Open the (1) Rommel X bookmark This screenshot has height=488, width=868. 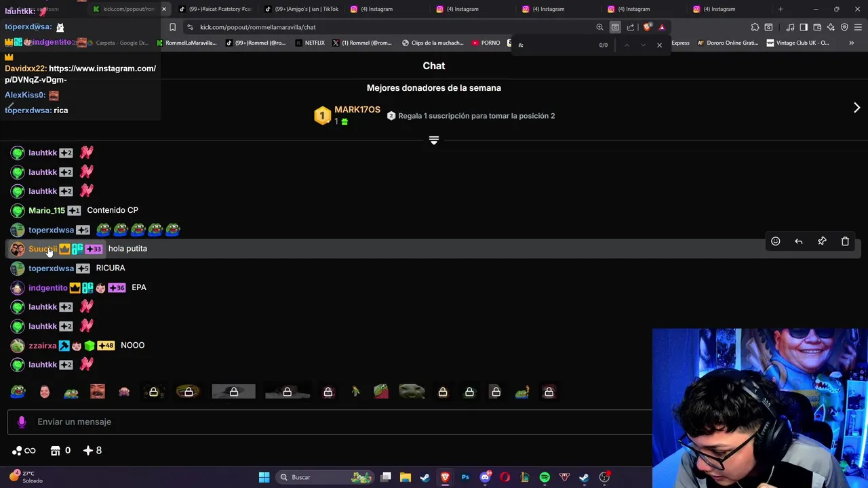click(361, 43)
